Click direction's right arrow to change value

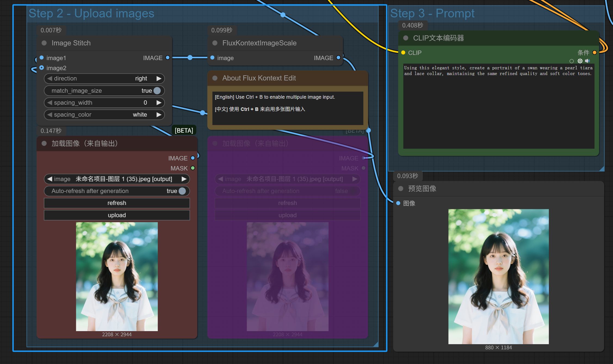(159, 78)
